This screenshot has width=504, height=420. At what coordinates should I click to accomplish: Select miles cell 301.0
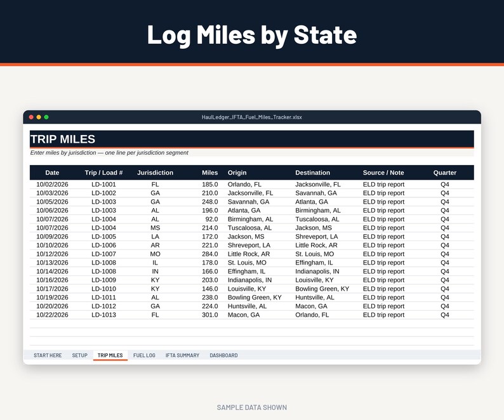point(210,315)
